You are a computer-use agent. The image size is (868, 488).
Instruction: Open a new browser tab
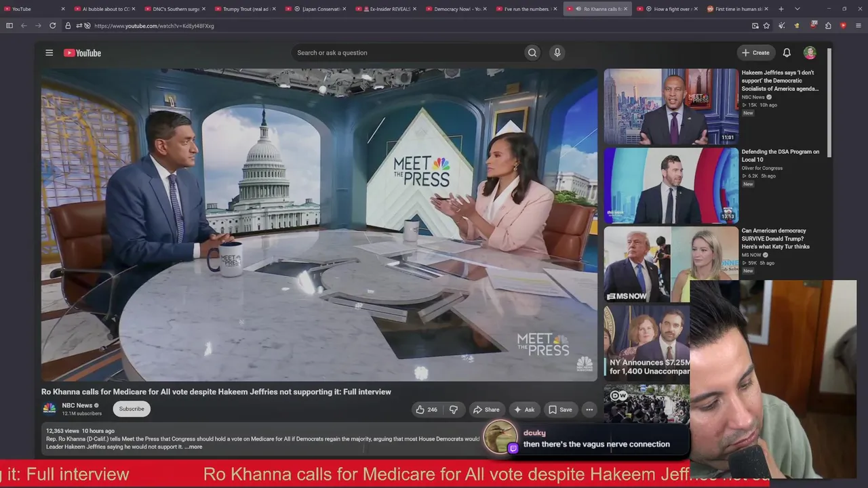(x=781, y=9)
